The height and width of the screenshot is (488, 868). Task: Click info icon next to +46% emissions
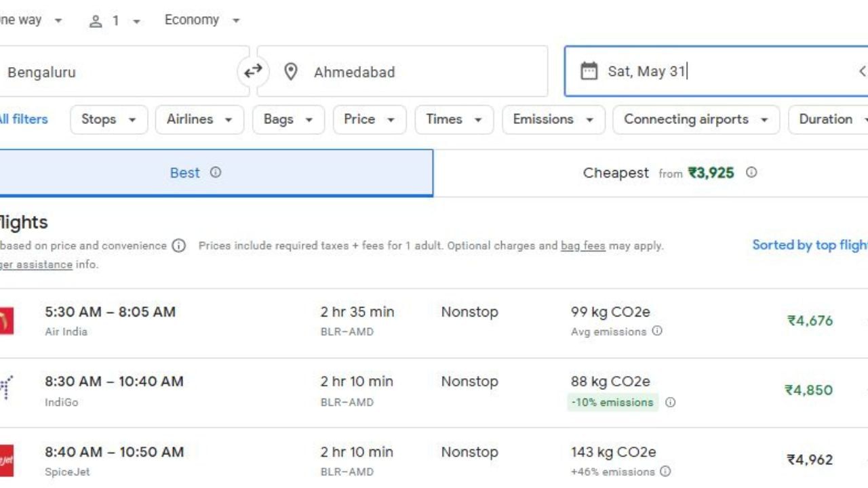[665, 472]
